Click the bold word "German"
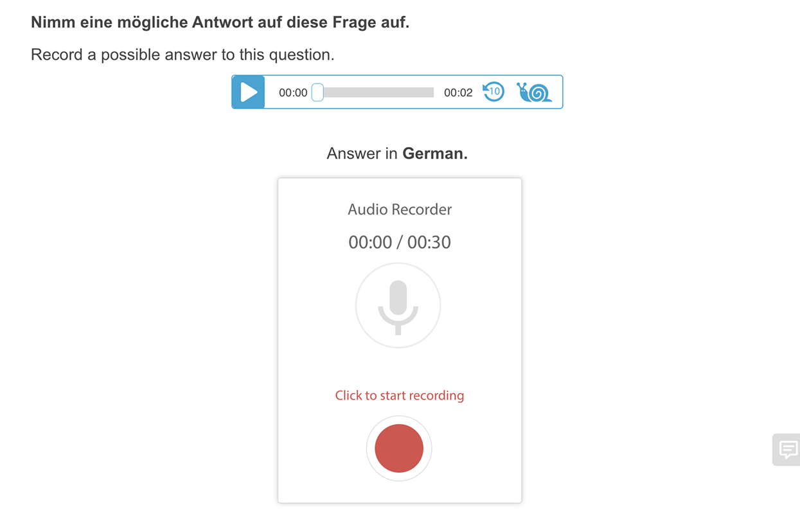 coord(434,154)
